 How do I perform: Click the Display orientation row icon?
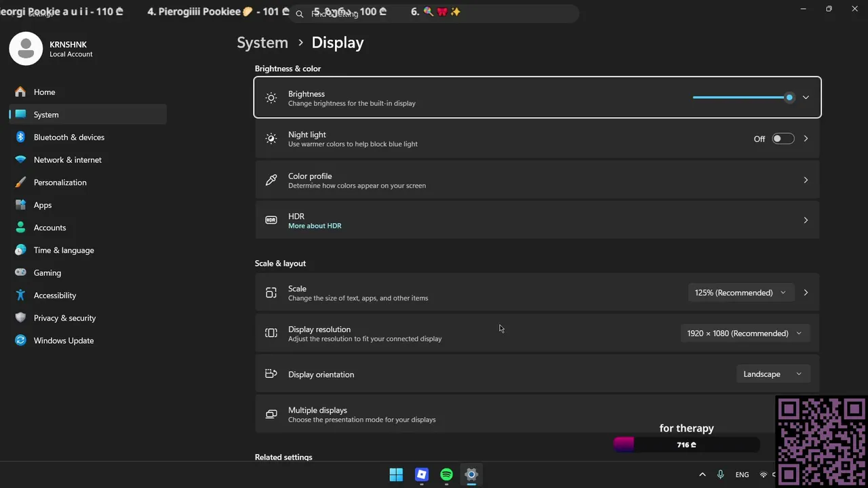coord(271,374)
